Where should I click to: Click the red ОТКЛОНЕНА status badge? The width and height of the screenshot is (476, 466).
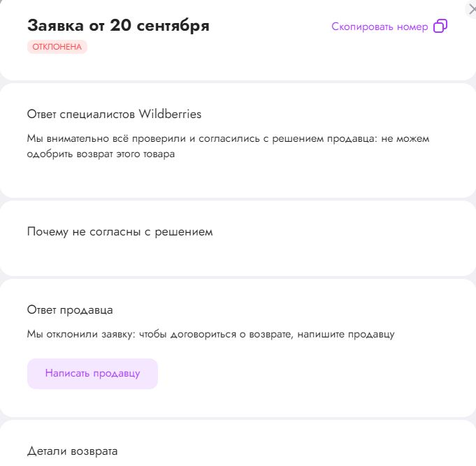(x=57, y=47)
